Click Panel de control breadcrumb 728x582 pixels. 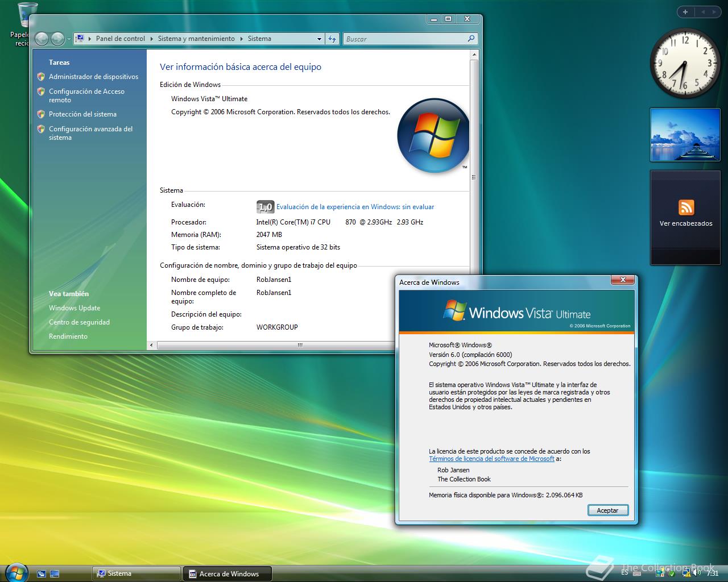(121, 39)
